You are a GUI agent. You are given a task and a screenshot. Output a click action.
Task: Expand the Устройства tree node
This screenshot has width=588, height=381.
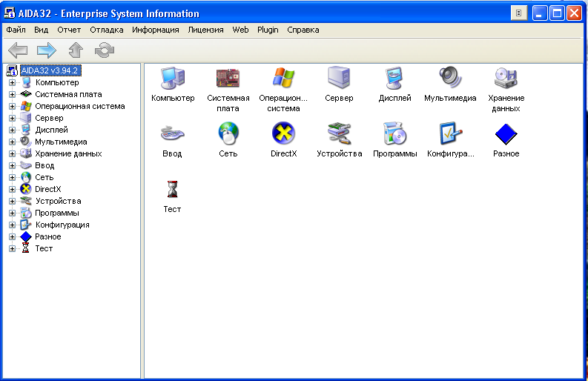12,201
